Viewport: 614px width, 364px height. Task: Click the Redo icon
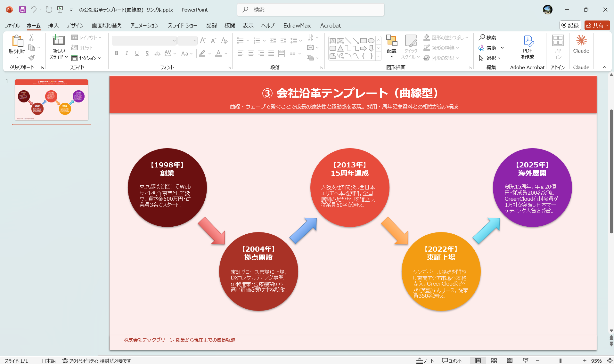pyautogui.click(x=49, y=10)
